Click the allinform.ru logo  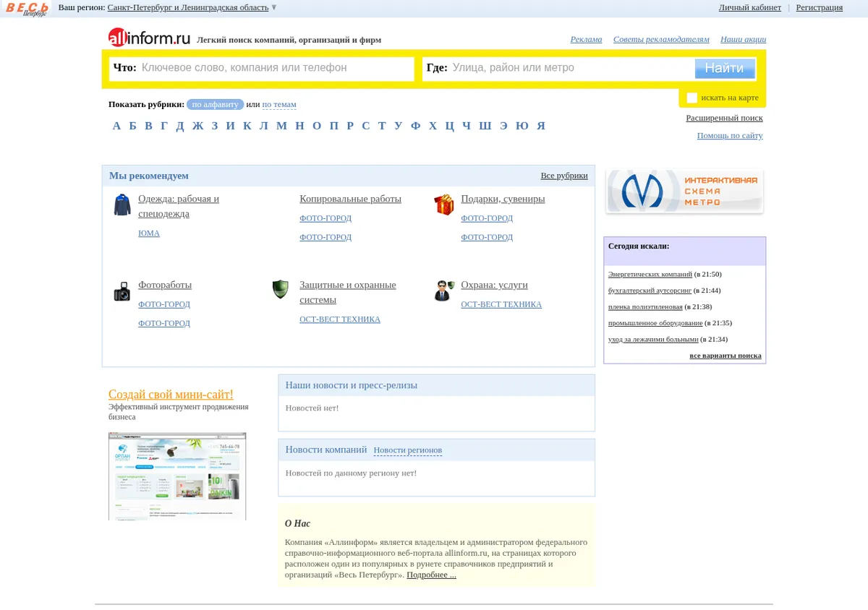point(150,38)
